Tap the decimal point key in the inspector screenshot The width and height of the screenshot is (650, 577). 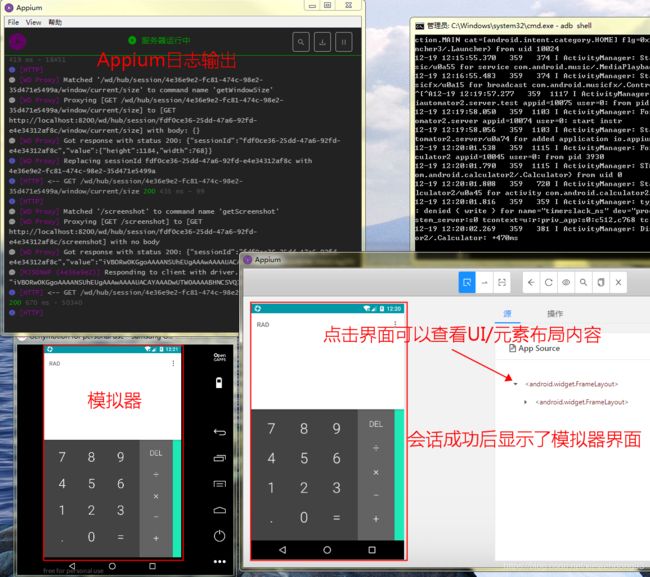tap(271, 521)
